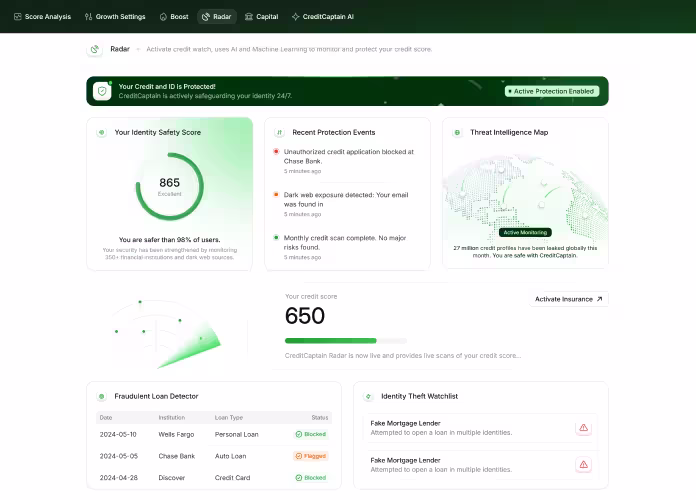Open the Score Analysis tab

[x=42, y=16]
